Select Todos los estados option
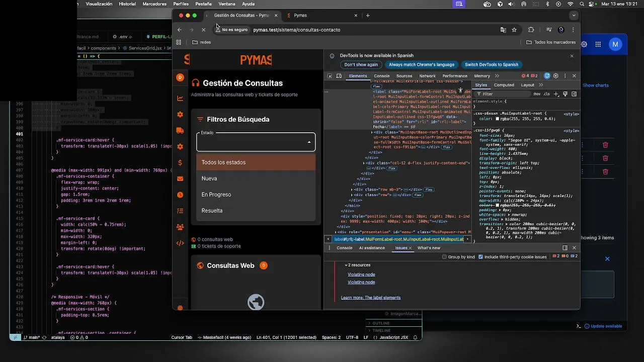 tap(256, 162)
